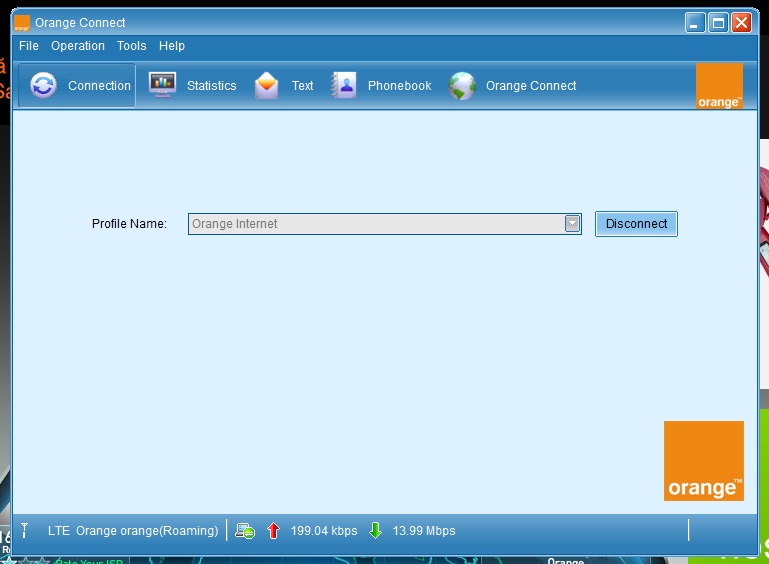The image size is (769, 564).
Task: Switch to the Text tab label
Action: tap(303, 86)
